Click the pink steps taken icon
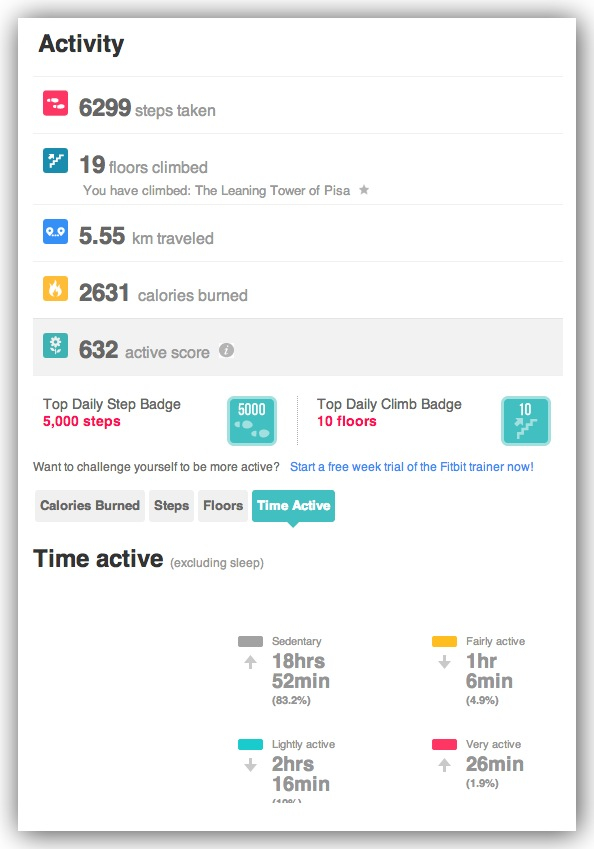 [55, 103]
